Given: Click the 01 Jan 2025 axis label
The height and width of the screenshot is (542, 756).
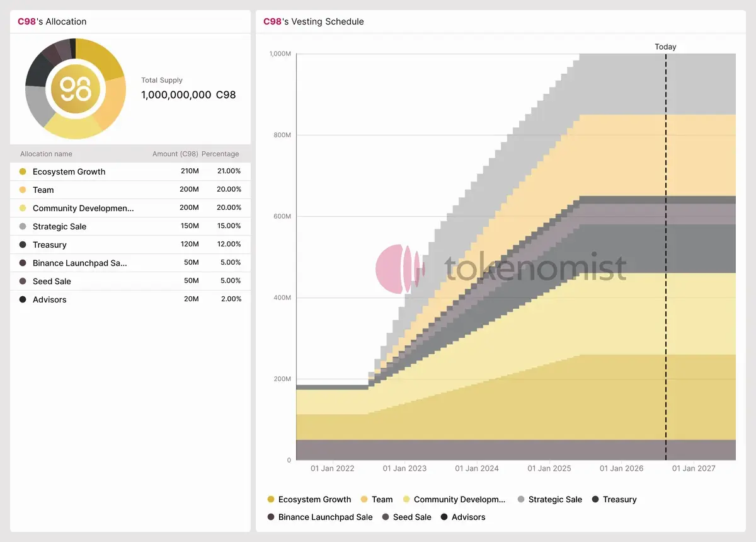Looking at the screenshot, I should pos(549,468).
